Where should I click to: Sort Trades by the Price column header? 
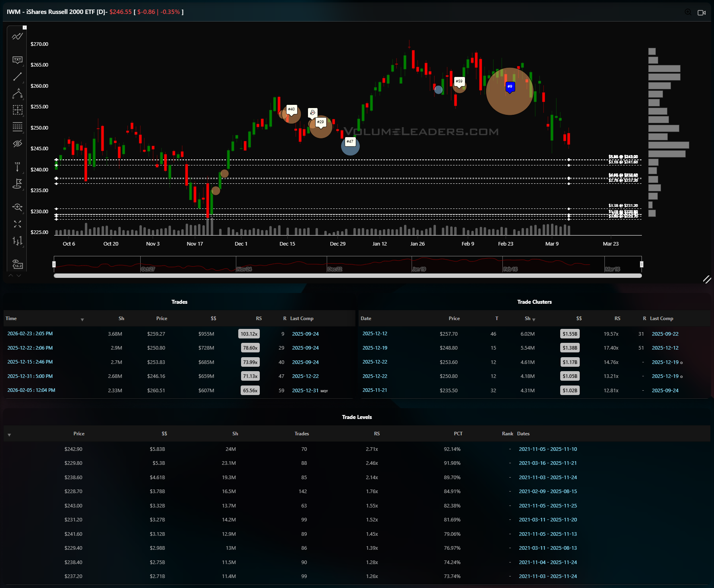click(161, 319)
